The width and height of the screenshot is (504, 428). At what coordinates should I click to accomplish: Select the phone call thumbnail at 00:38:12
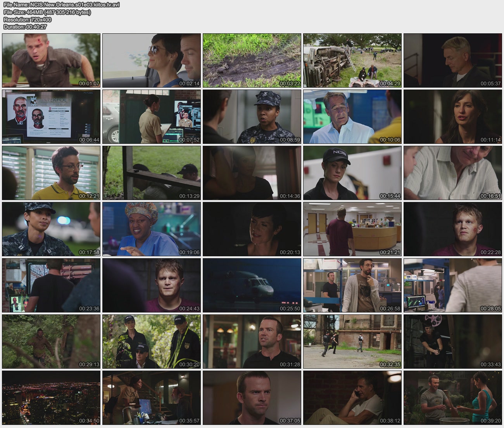(x=352, y=398)
